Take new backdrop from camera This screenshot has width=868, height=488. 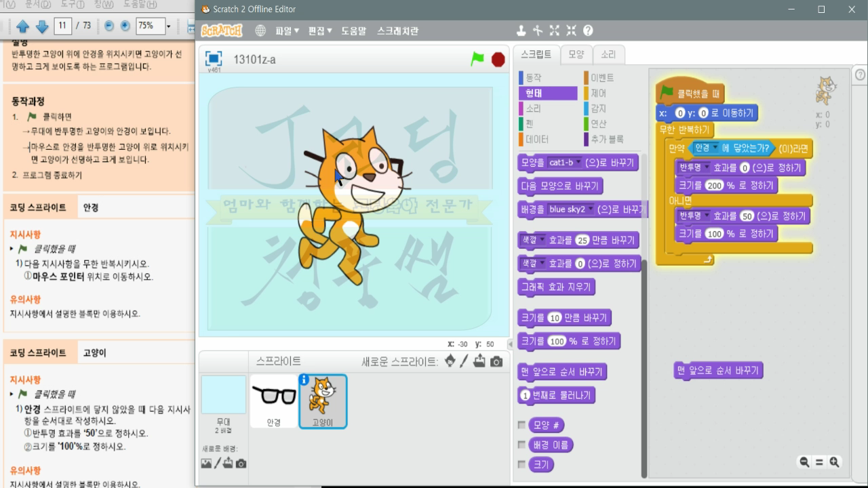coord(241,464)
